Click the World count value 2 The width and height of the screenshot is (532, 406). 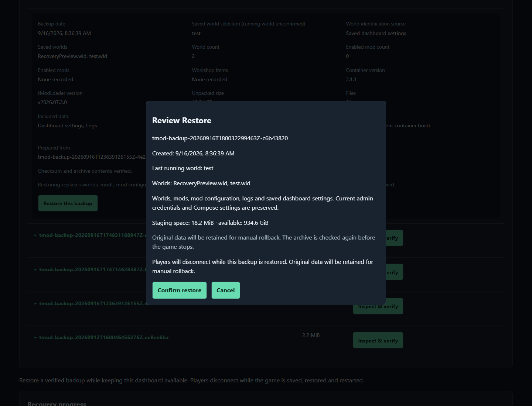coord(193,56)
